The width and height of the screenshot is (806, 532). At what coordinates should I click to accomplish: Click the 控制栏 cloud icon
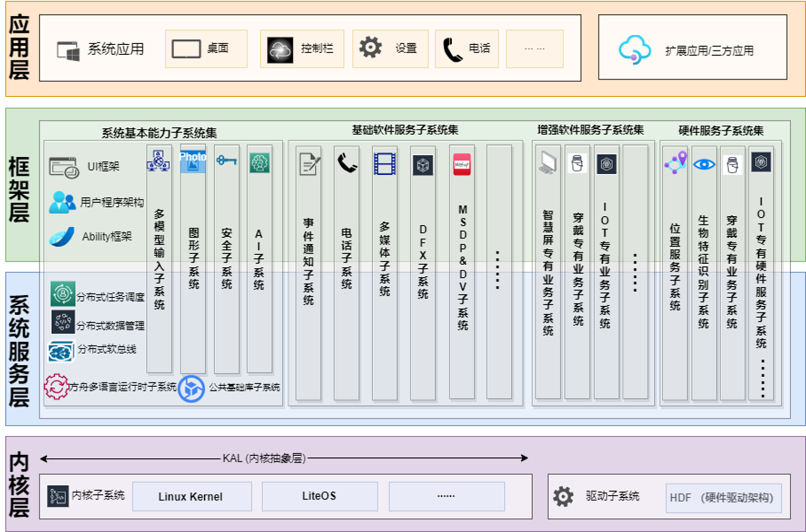(280, 50)
